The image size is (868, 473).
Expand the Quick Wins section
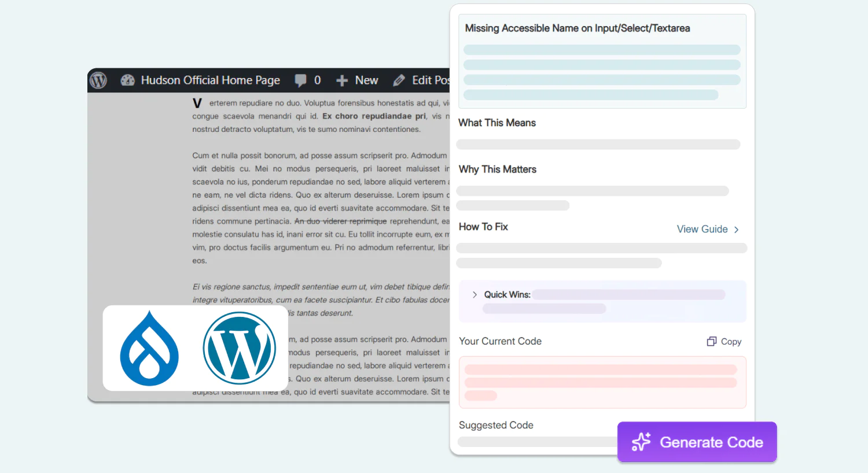(x=475, y=294)
